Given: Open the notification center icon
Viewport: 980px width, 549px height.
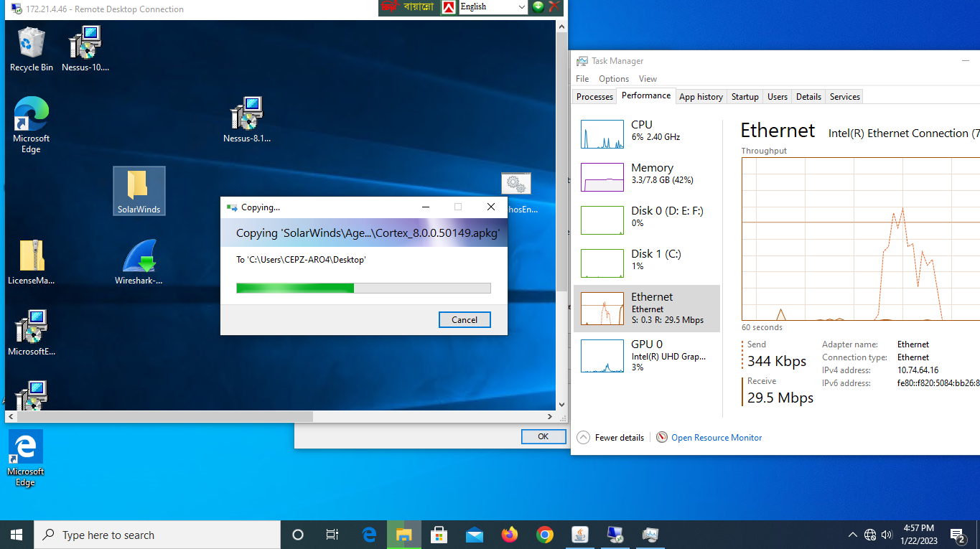Looking at the screenshot, I should 957,535.
